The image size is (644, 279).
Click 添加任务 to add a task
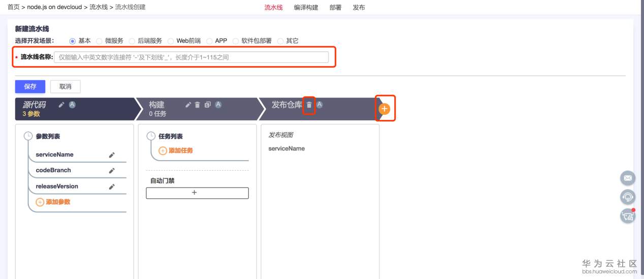point(176,150)
